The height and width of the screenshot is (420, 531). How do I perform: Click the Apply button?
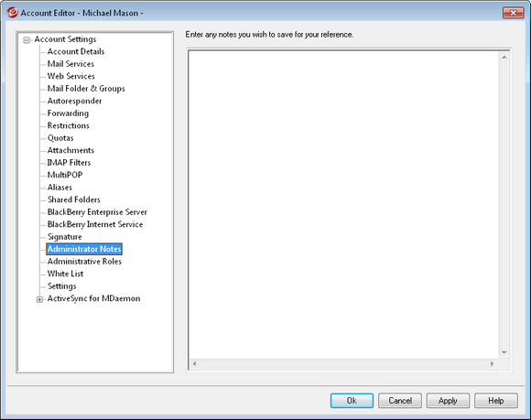[x=448, y=401]
